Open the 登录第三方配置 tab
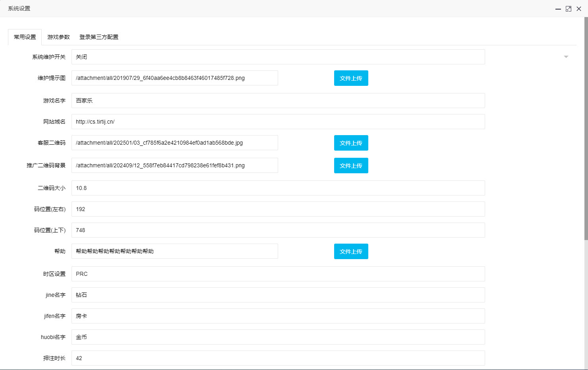588x370 pixels. pyautogui.click(x=99, y=37)
